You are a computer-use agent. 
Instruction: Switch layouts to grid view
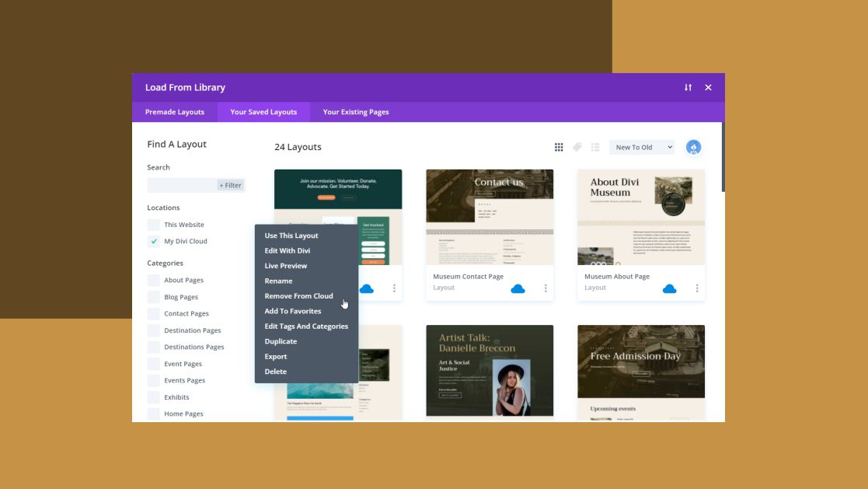point(559,146)
